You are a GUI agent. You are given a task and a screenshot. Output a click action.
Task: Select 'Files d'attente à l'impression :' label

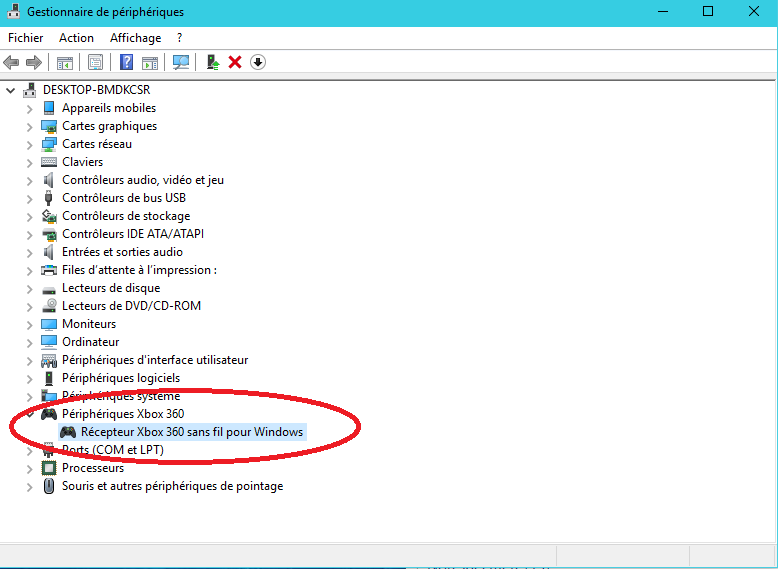point(139,270)
